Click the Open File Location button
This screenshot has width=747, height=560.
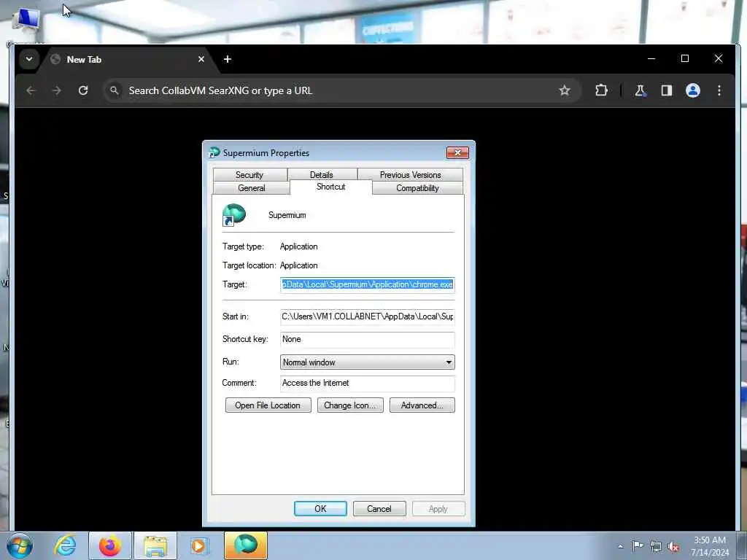tap(268, 405)
